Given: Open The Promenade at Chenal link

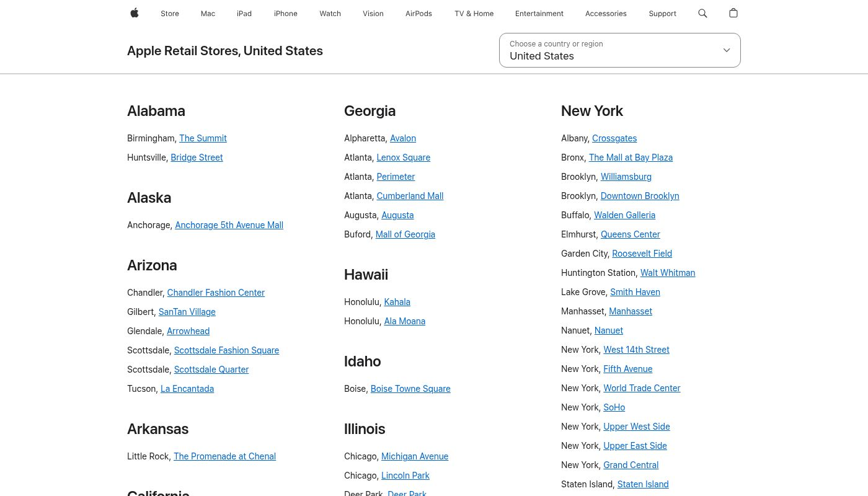Looking at the screenshot, I should click(224, 456).
